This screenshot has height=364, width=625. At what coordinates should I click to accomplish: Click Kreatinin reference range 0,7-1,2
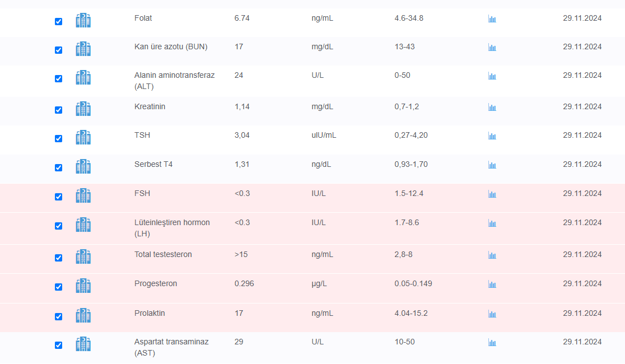[407, 106]
